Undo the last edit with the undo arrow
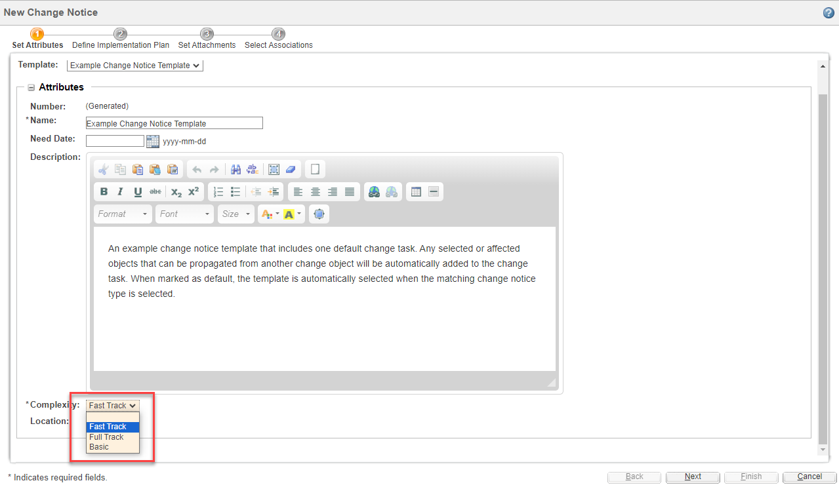839x504 pixels. pos(196,169)
